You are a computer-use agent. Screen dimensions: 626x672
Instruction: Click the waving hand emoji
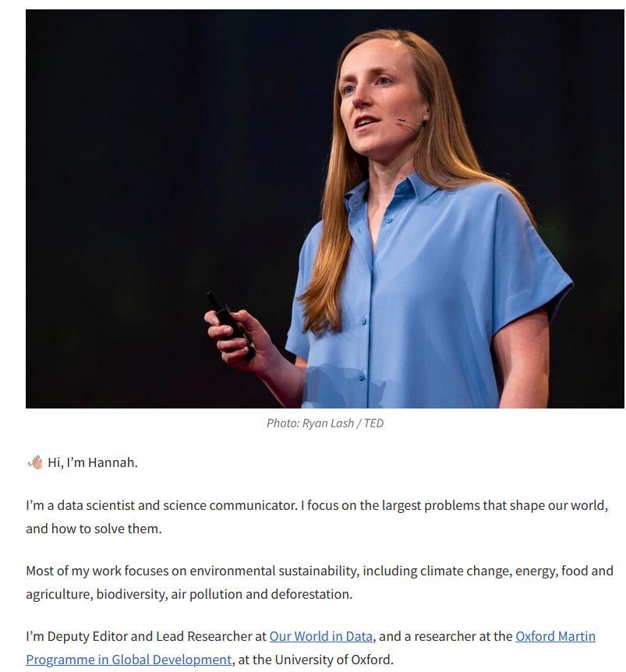coord(36,462)
